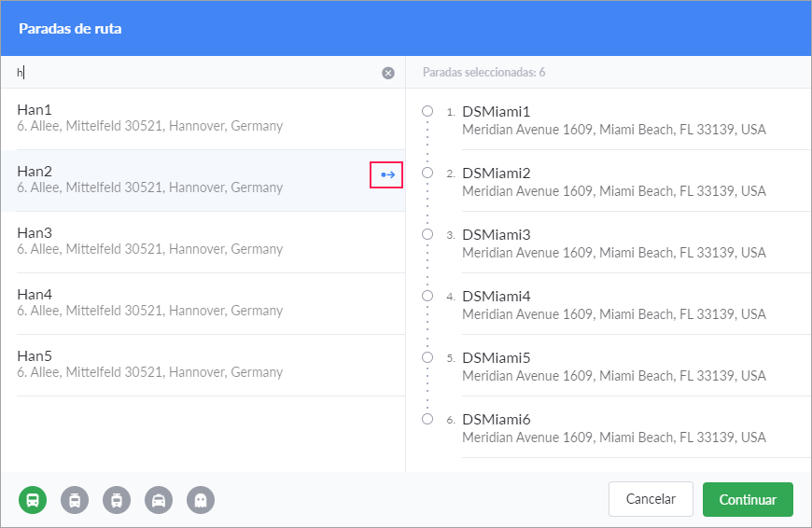The height and width of the screenshot is (528, 812).
Task: Confirm with the Continuar button
Action: click(x=748, y=499)
